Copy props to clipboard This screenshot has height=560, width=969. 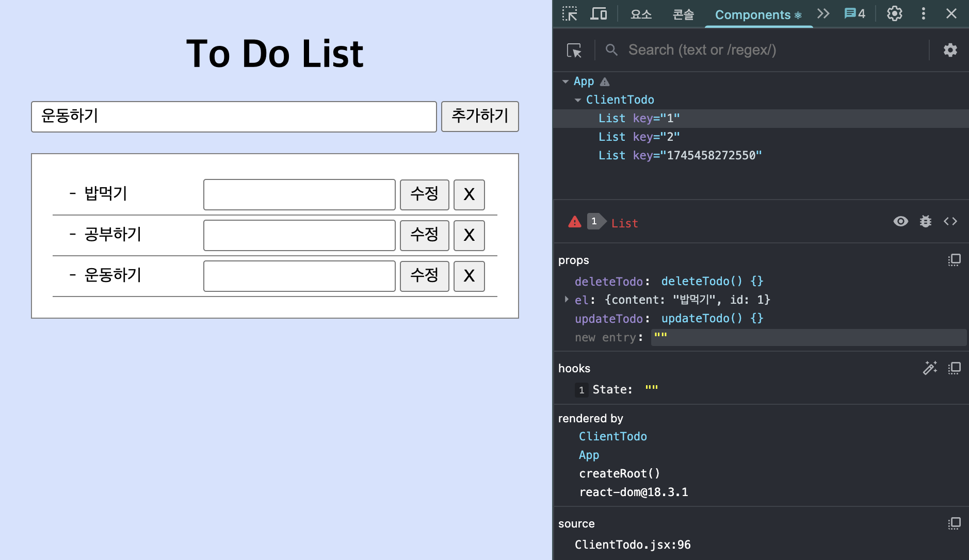click(x=954, y=260)
